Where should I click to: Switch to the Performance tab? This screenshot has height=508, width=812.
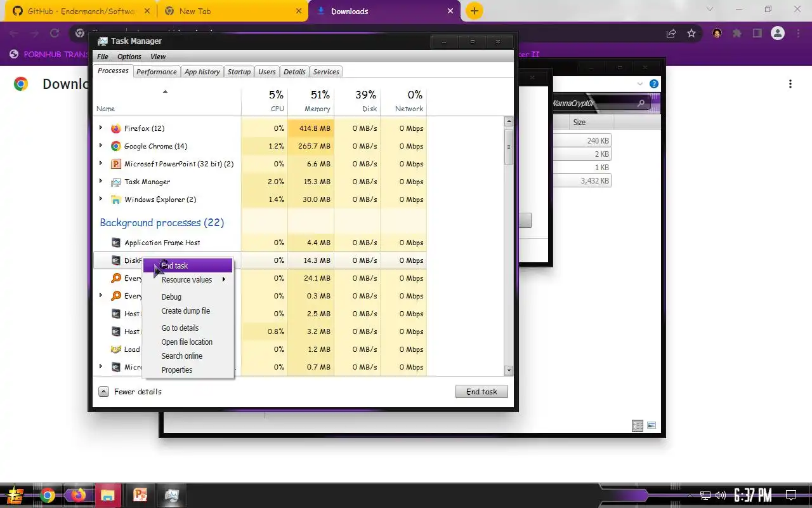157,72
